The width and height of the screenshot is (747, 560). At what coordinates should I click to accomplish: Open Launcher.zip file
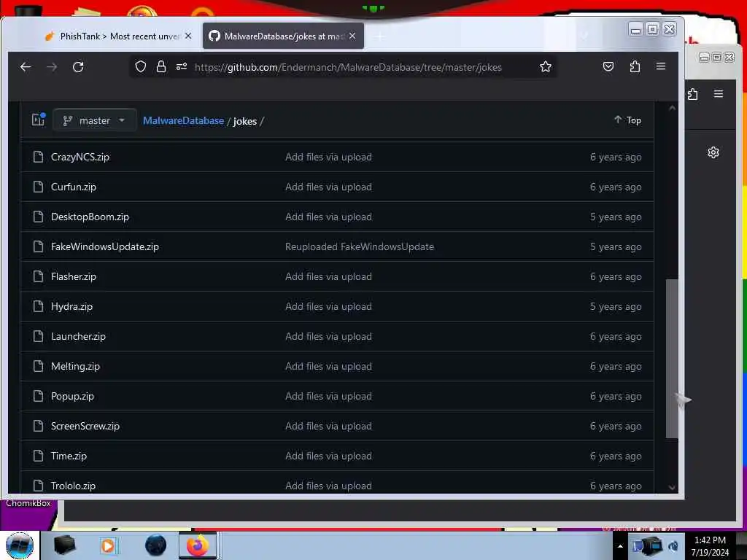tap(78, 336)
